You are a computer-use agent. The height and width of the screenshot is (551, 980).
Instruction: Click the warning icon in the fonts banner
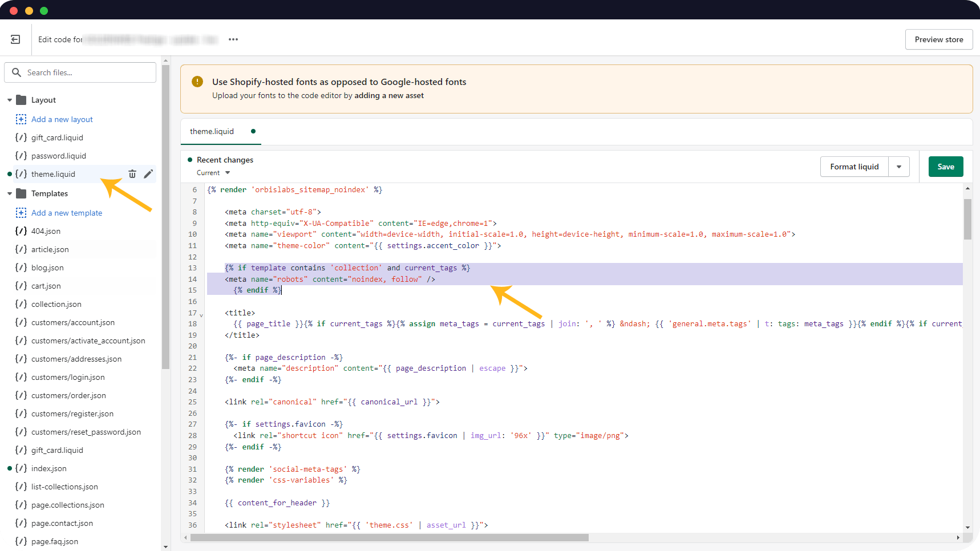point(197,82)
